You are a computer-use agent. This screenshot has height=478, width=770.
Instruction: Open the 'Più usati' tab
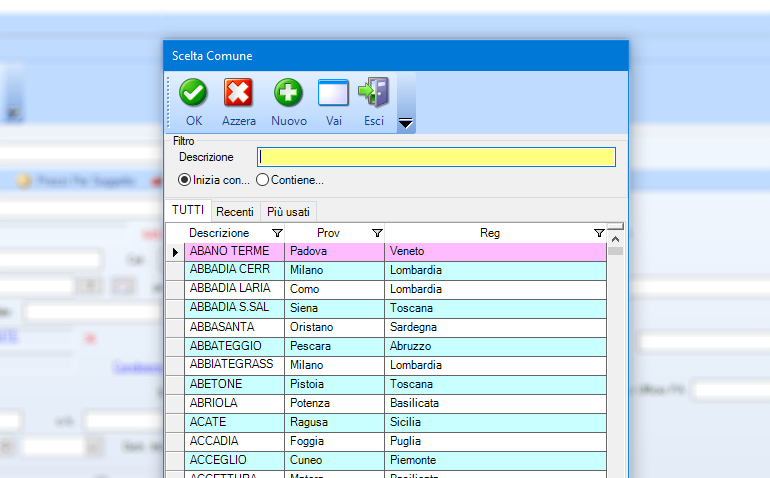tap(289, 212)
